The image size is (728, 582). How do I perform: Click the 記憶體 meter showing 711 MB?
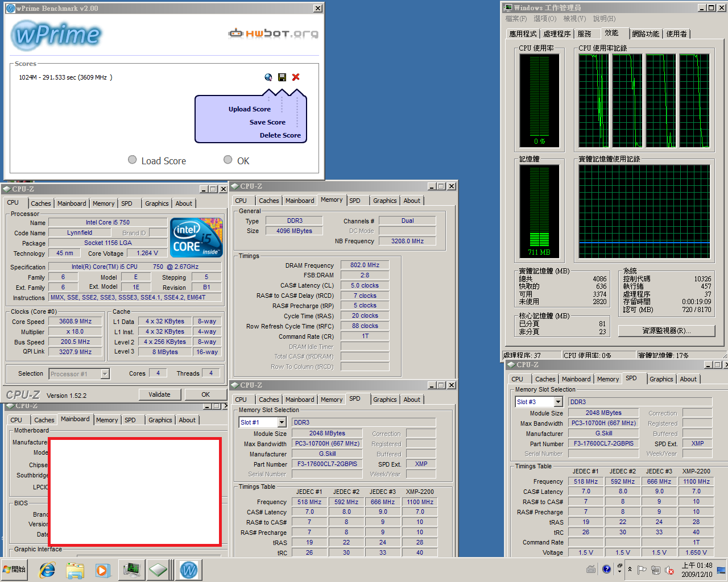pos(539,211)
